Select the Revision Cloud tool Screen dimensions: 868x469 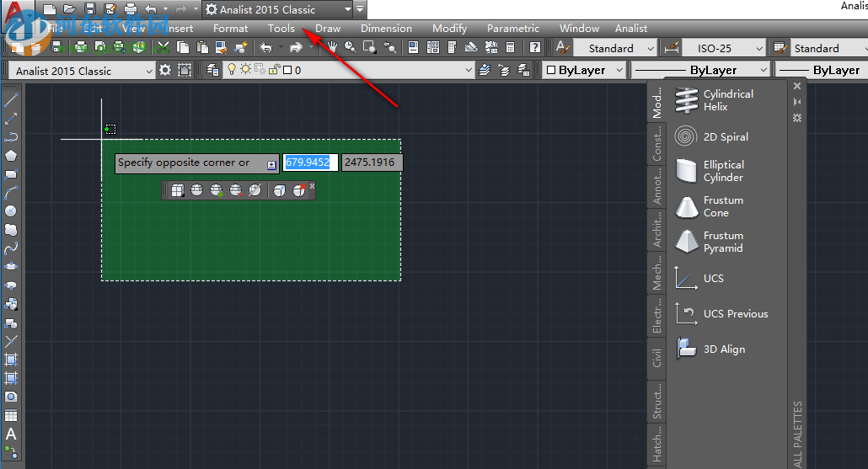10,230
